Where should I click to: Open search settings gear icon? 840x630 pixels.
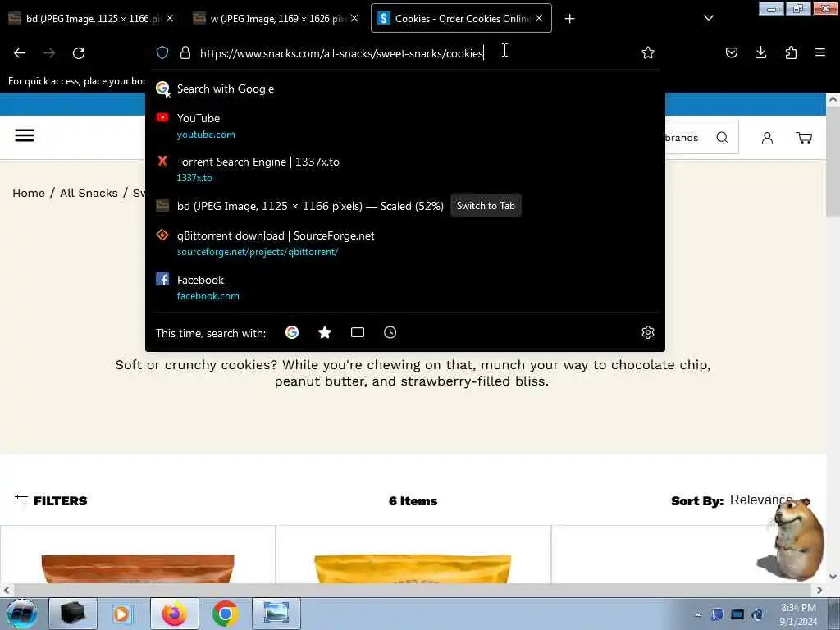pos(648,333)
